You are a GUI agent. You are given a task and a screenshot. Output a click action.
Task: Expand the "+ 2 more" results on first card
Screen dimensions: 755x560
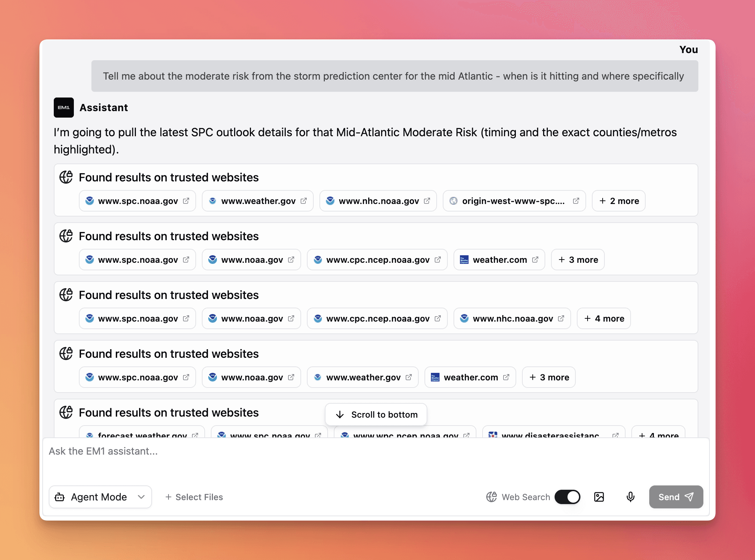coord(618,201)
